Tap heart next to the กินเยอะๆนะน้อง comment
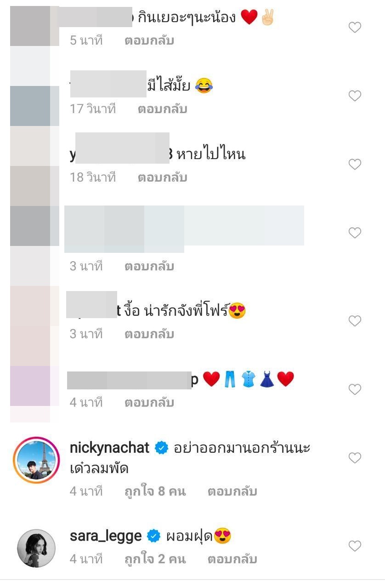The width and height of the screenshot is (385, 588). pyautogui.click(x=355, y=27)
